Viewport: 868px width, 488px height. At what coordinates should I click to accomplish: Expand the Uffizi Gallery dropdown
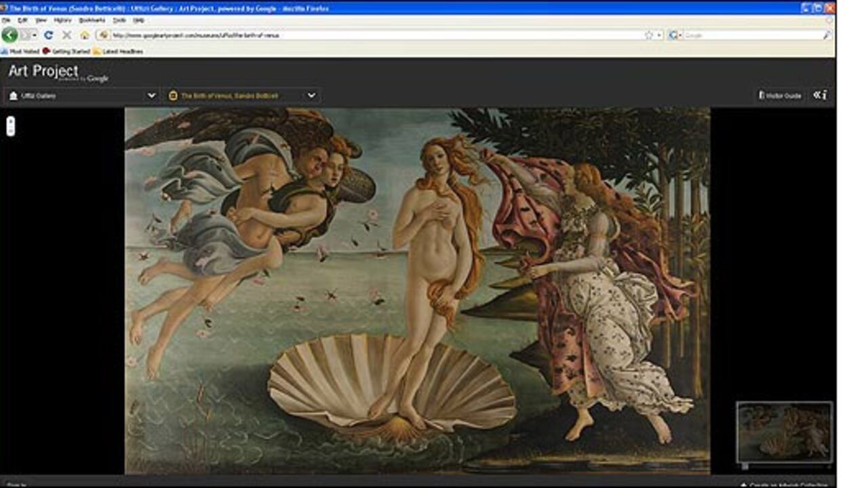(x=151, y=96)
